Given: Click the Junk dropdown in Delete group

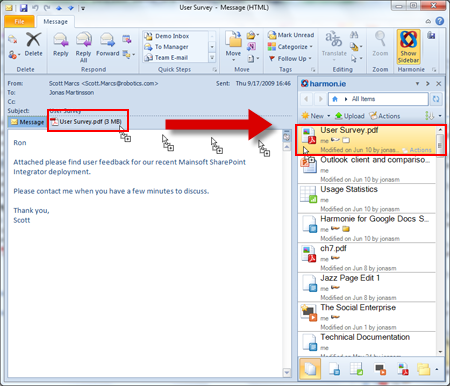Looking at the screenshot, I should [x=14, y=54].
